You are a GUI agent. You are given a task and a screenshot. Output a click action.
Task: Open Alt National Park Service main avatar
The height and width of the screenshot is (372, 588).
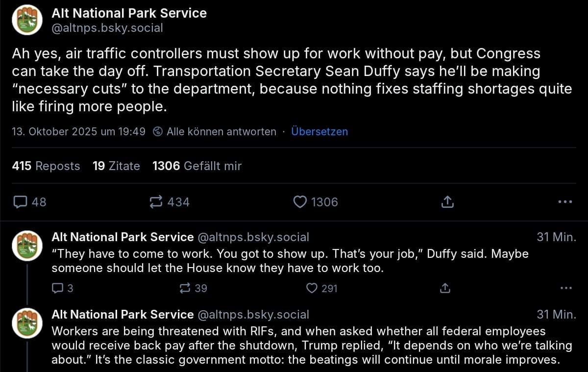(27, 20)
